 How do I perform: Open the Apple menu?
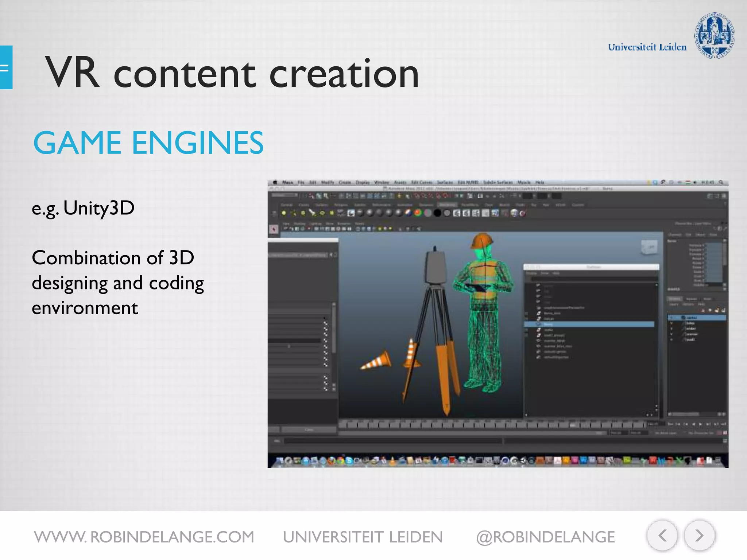pyautogui.click(x=275, y=182)
